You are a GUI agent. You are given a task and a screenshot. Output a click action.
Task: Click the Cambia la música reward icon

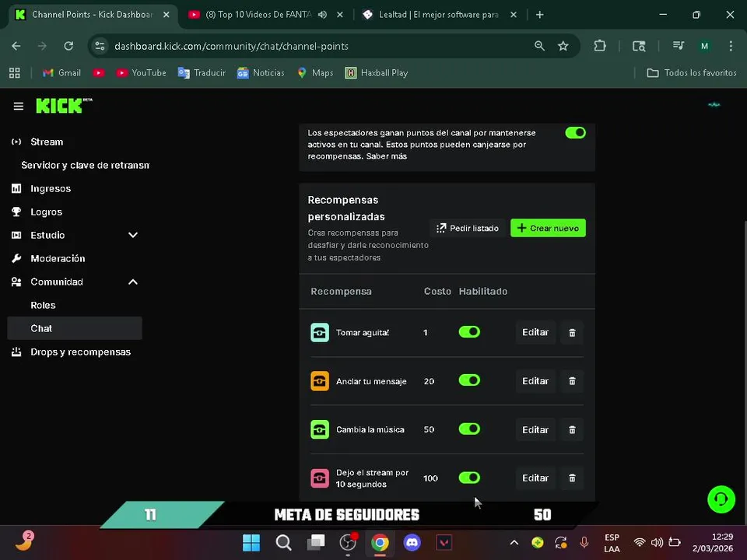pos(320,429)
